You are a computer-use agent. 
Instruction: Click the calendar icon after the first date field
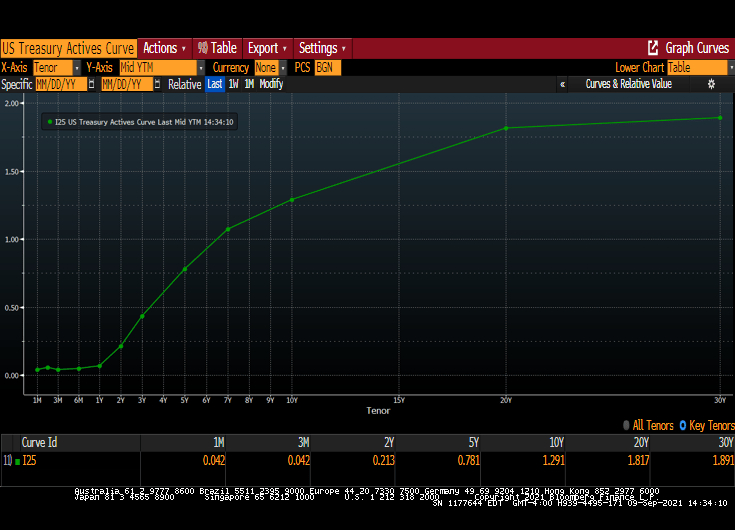click(x=92, y=84)
